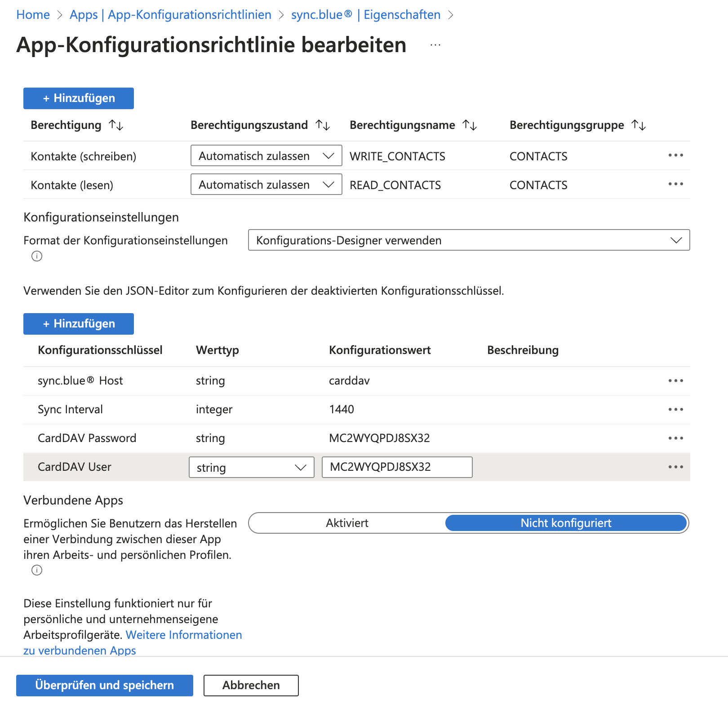This screenshot has width=728, height=708.
Task: Click Kontakte (schreiben) permission cell
Action: pos(84,156)
